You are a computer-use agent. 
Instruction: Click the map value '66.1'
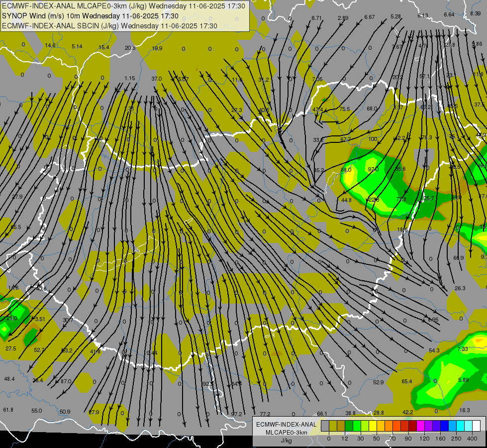coord(322,414)
